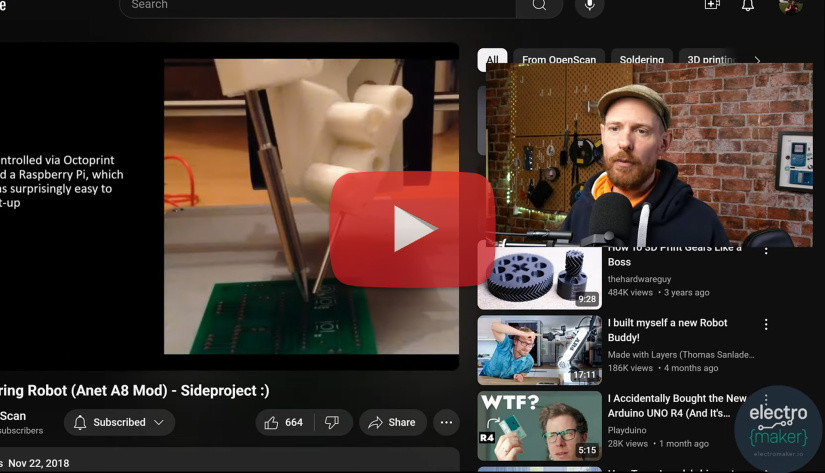825x473 pixels.
Task: Click thehardwareguy channel name
Action: [x=639, y=279]
